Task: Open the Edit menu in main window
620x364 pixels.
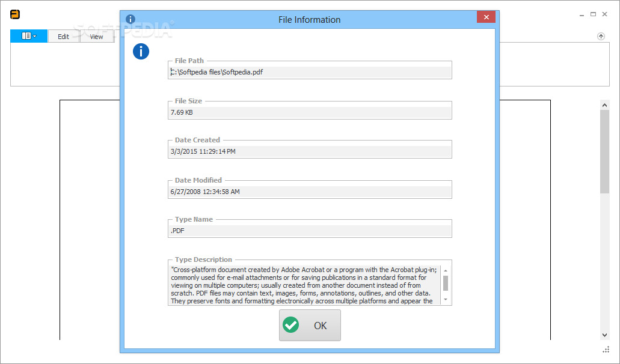Action: pos(63,36)
